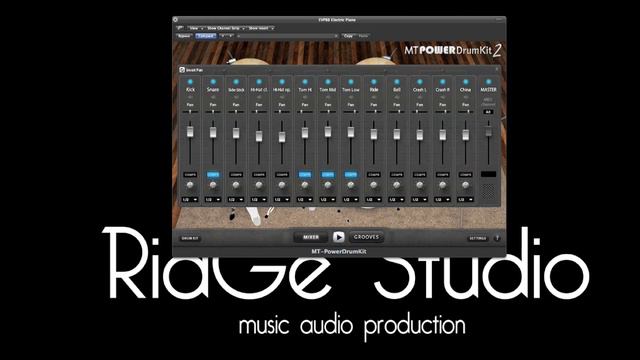
Task: Toggle the Crash L channel LED
Action: click(420, 82)
